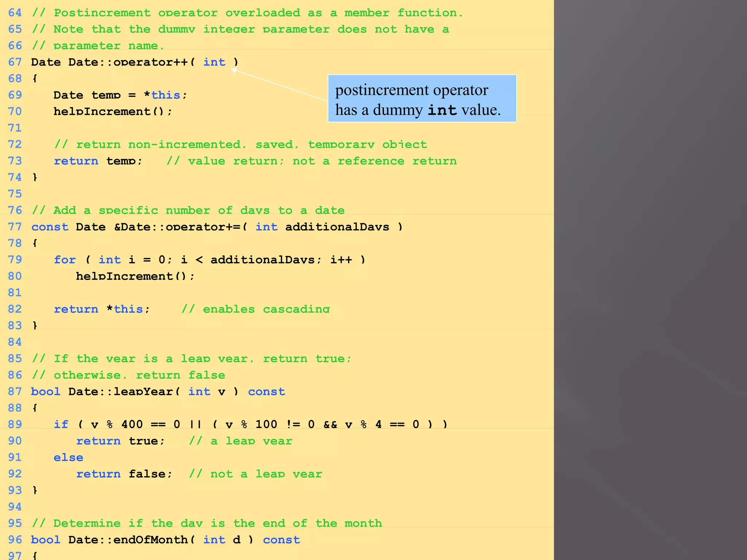Click comment '// Add a specific number of days to a date'
Image resolution: width=747 pixels, height=560 pixels.
188,210
